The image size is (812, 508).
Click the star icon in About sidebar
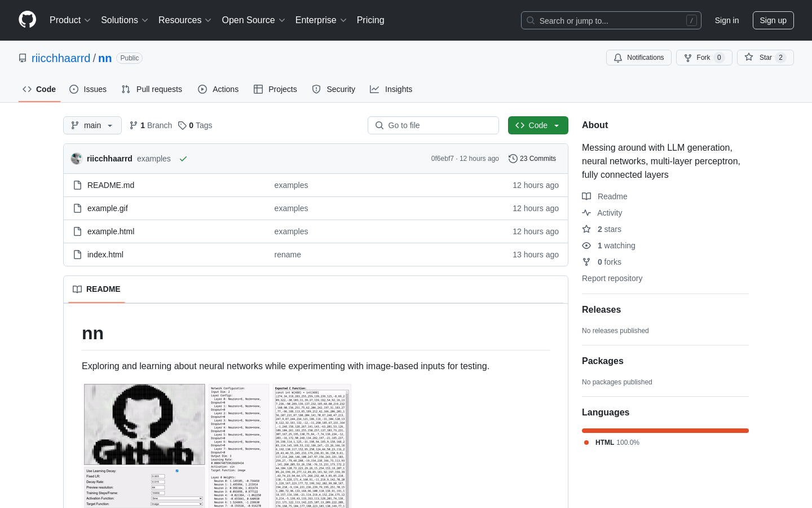(x=586, y=229)
